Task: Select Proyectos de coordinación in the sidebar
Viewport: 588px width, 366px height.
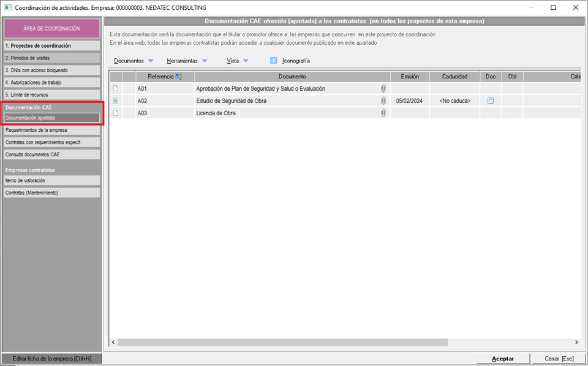Action: pyautogui.click(x=51, y=46)
